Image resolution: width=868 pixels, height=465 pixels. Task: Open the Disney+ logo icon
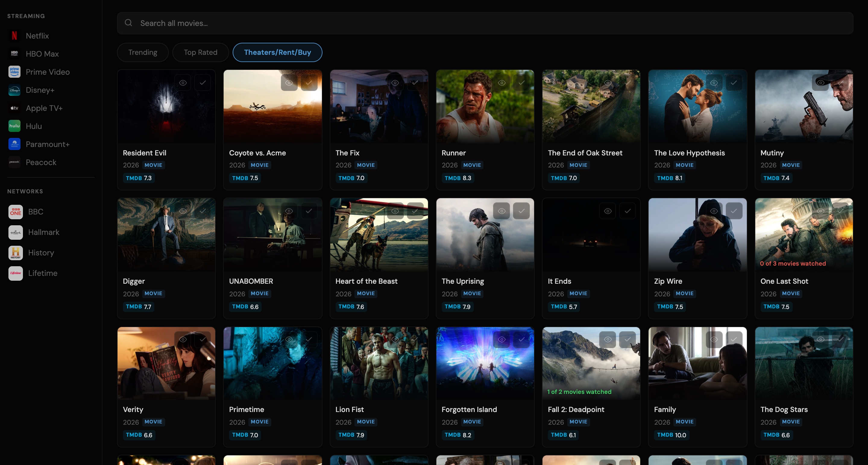pos(14,90)
